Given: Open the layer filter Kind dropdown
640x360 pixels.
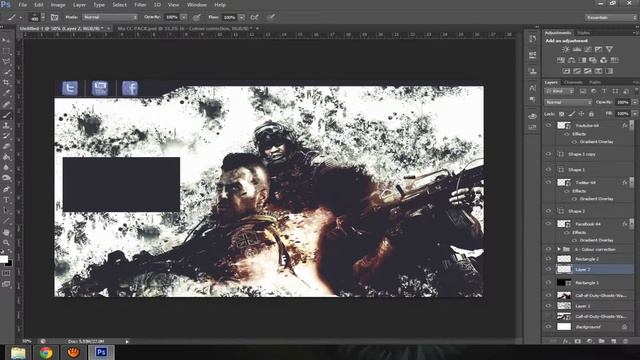Looking at the screenshot, I should pos(560,91).
